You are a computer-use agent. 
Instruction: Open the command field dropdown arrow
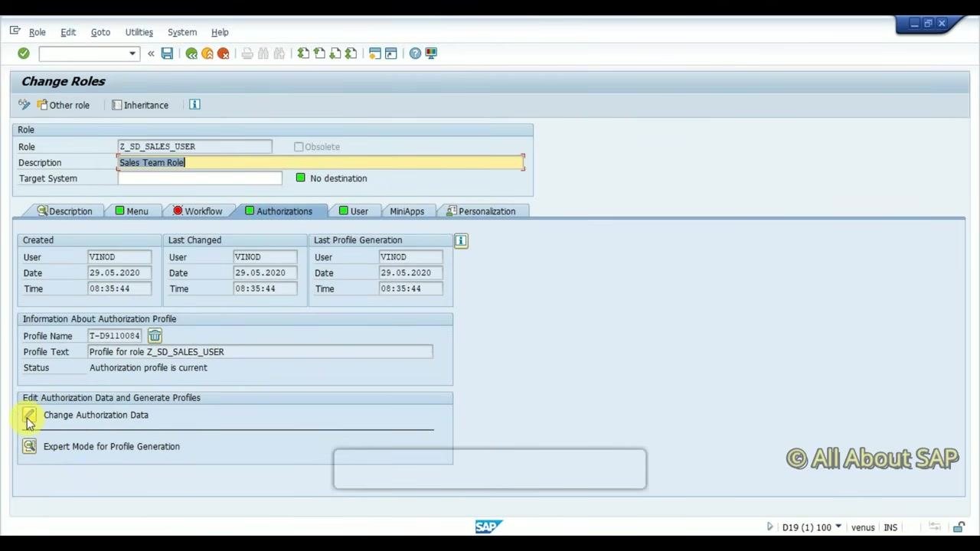pos(132,54)
